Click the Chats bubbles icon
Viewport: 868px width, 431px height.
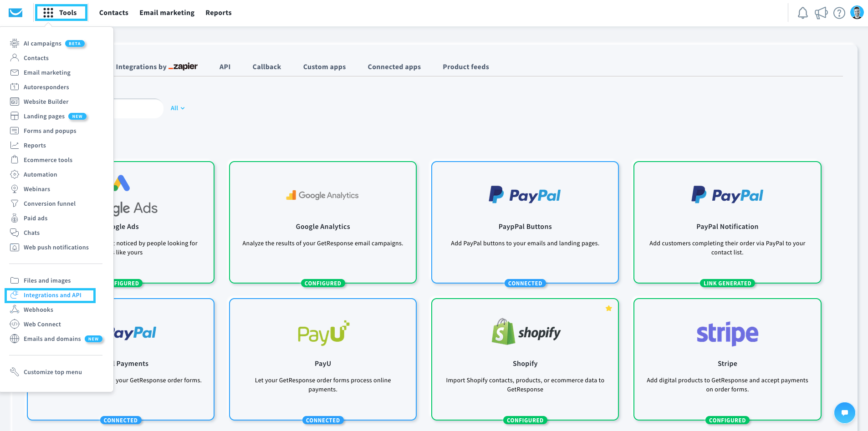(x=15, y=233)
